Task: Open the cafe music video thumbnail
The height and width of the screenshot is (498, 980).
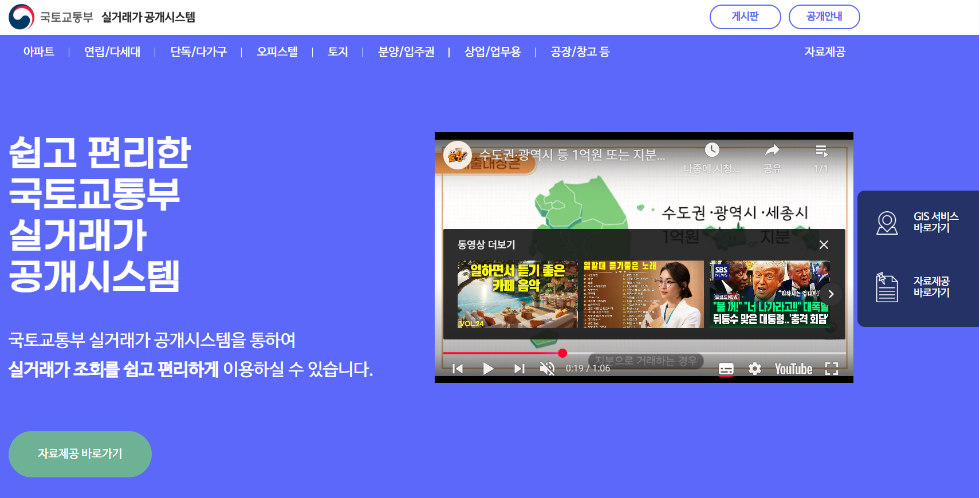Action: 518,294
